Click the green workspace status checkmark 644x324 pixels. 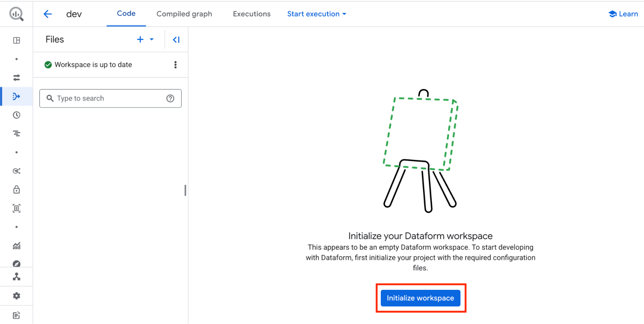(x=48, y=65)
